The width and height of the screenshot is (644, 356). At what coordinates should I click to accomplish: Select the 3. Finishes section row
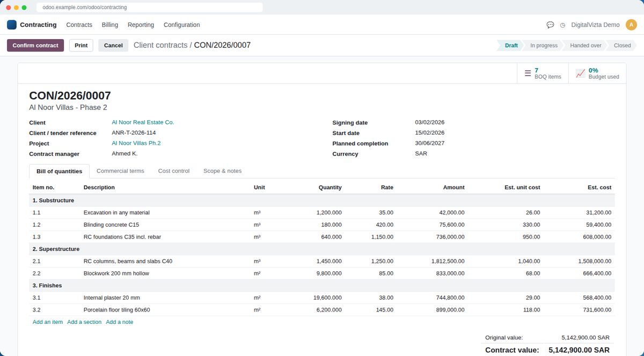click(x=322, y=286)
